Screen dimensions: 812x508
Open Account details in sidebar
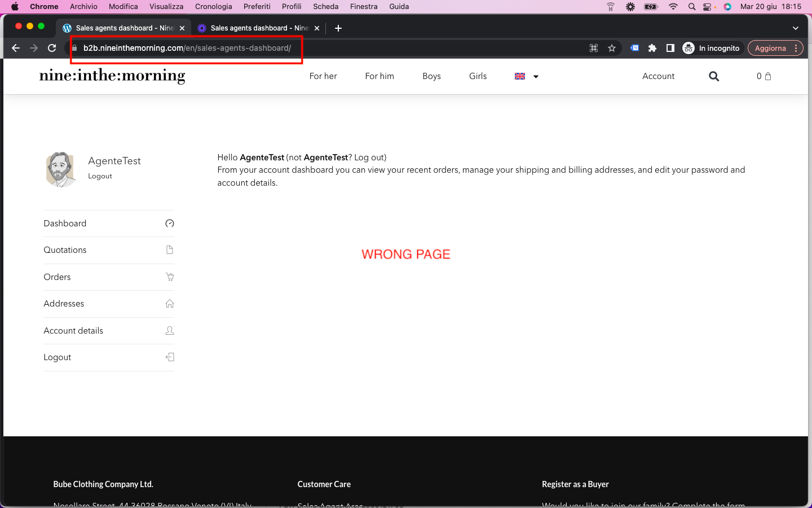click(x=109, y=331)
